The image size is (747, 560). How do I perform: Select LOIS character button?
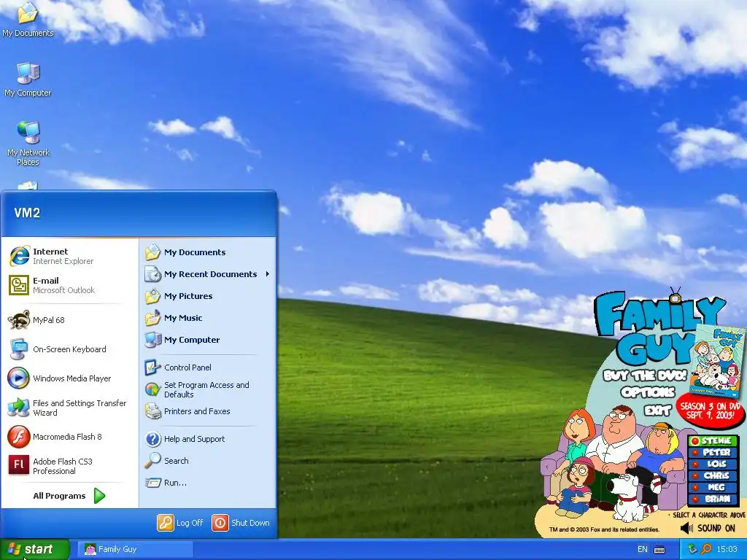713,464
